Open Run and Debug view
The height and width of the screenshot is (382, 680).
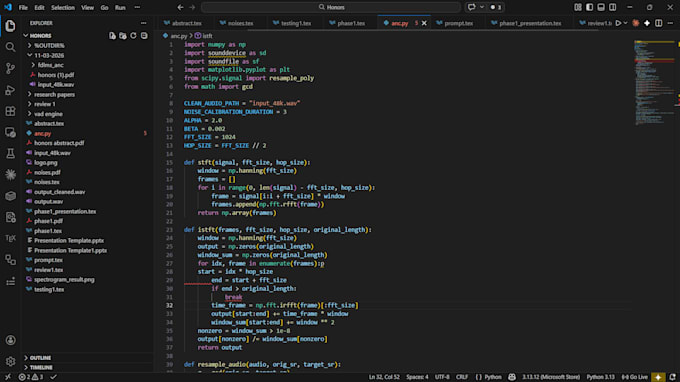(x=10, y=90)
